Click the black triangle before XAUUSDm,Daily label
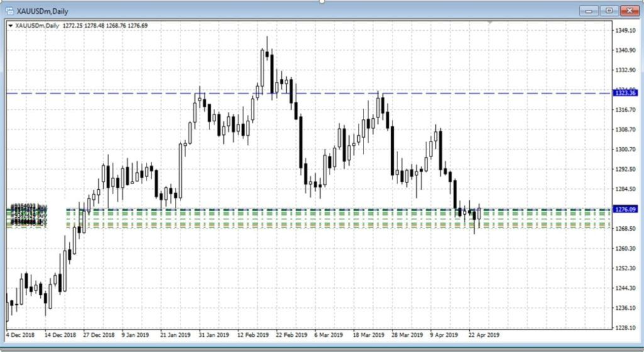Image resolution: width=644 pixels, height=352 pixels. tap(10, 26)
